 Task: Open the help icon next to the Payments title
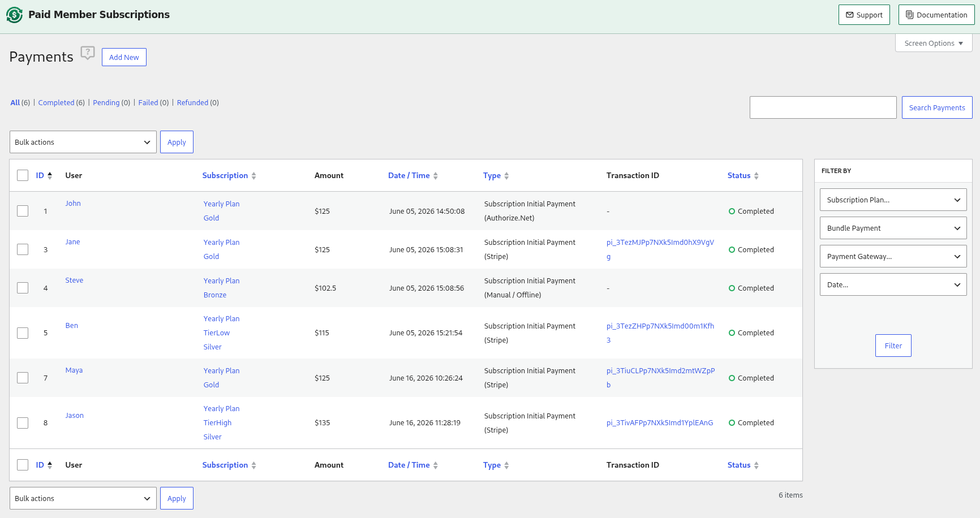[x=88, y=53]
